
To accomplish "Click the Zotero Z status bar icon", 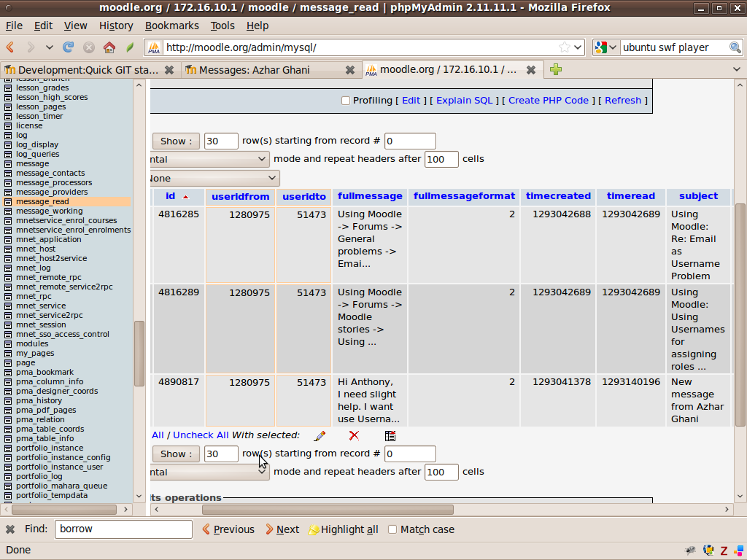I will [x=724, y=551].
